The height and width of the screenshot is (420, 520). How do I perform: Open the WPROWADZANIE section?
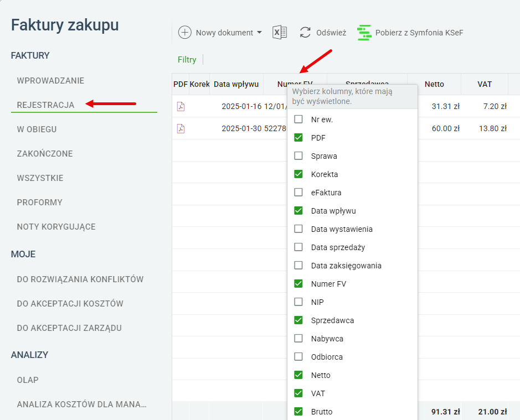[x=50, y=81]
